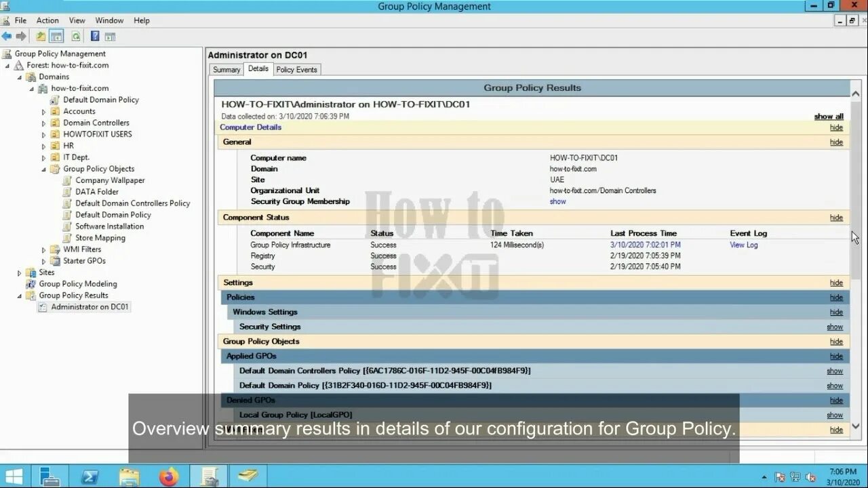Show the Security Settings section
868x488 pixels.
[x=835, y=327]
